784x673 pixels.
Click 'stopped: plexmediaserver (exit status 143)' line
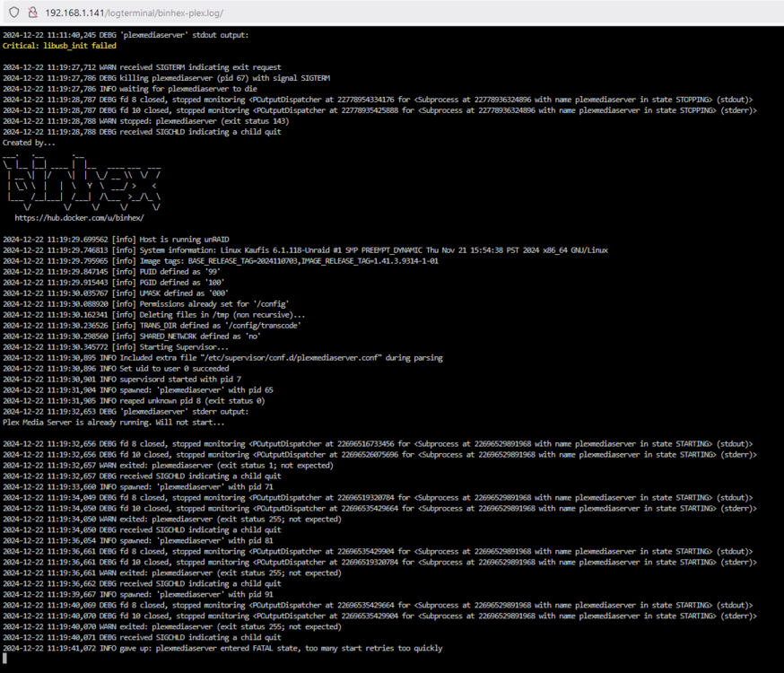click(x=145, y=121)
